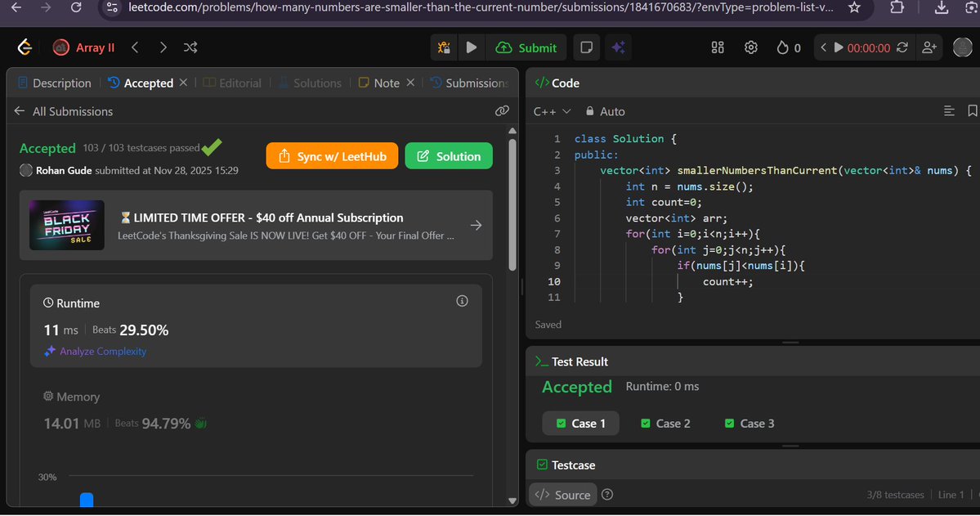Collapse the submission details with the back chevron
This screenshot has height=516, width=980.
[18, 111]
